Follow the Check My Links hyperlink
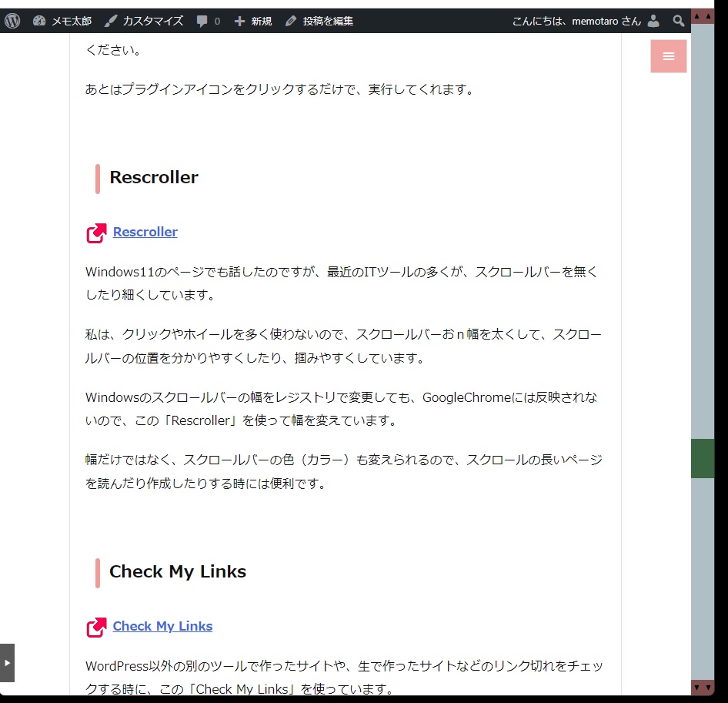The width and height of the screenshot is (728, 703). click(162, 626)
